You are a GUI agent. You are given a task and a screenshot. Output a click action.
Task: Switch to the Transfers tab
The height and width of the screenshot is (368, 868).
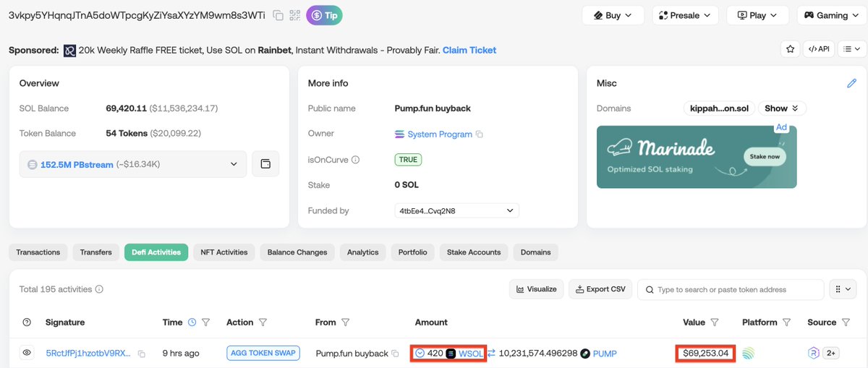click(96, 252)
